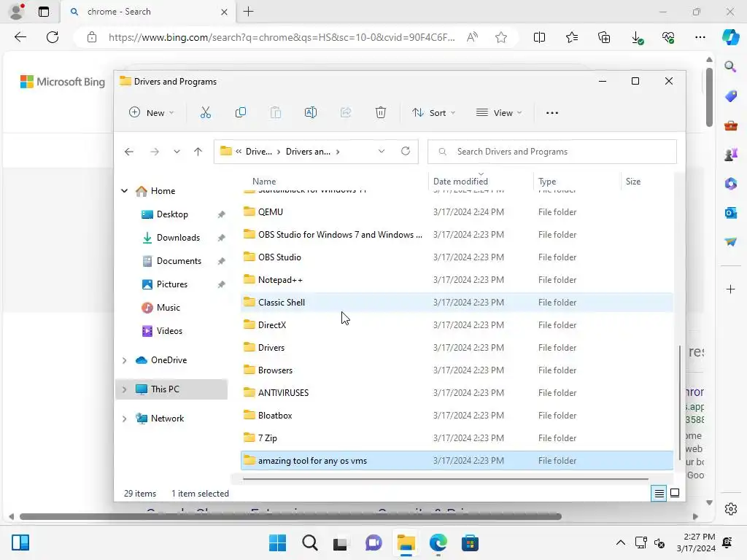Open Microsoft Store from taskbar

point(470,542)
